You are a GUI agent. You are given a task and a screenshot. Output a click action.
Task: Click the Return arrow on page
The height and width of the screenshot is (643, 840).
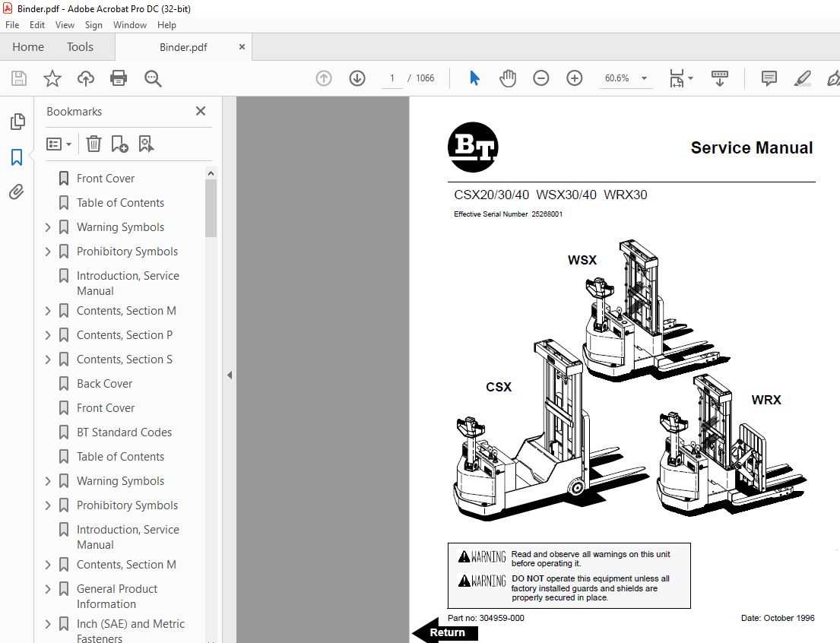(x=445, y=632)
